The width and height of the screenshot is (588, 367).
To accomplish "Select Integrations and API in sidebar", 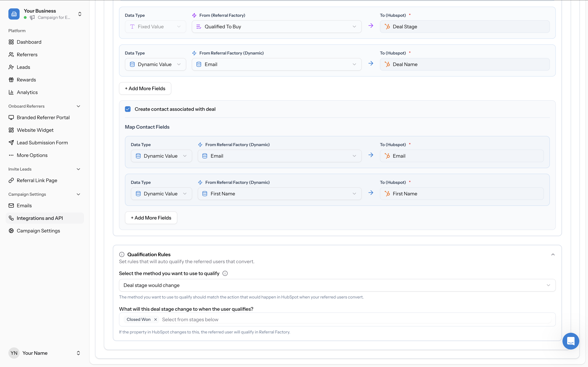I will pyautogui.click(x=40, y=218).
